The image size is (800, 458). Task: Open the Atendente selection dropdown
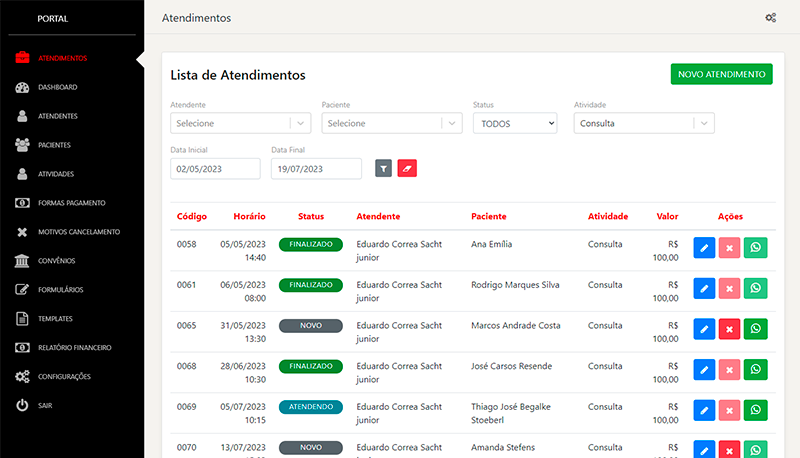pyautogui.click(x=240, y=123)
